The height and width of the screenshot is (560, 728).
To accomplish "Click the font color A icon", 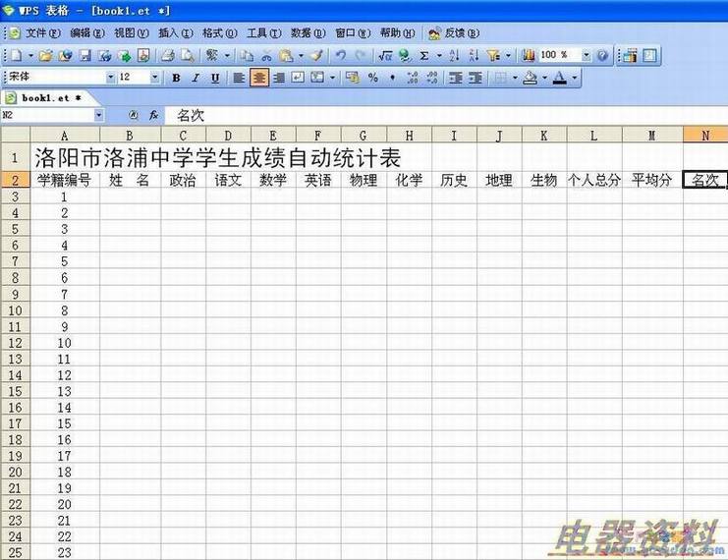I will point(559,78).
